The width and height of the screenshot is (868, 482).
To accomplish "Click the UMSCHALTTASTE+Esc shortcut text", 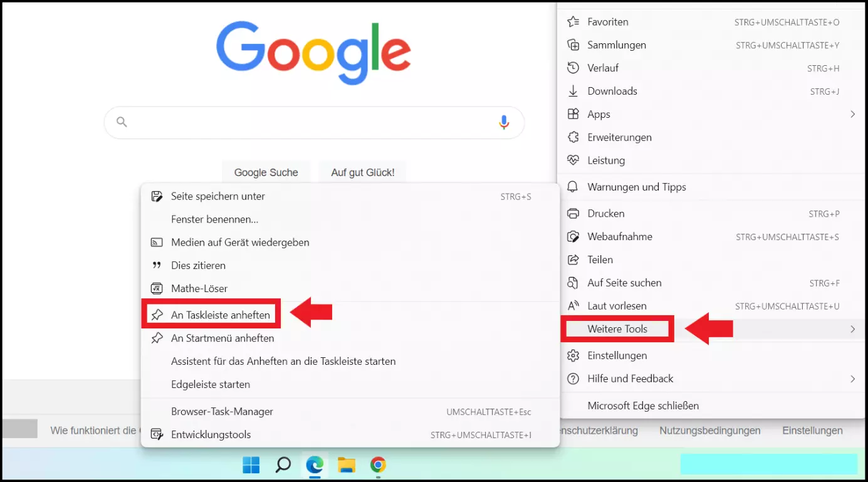I will point(489,412).
